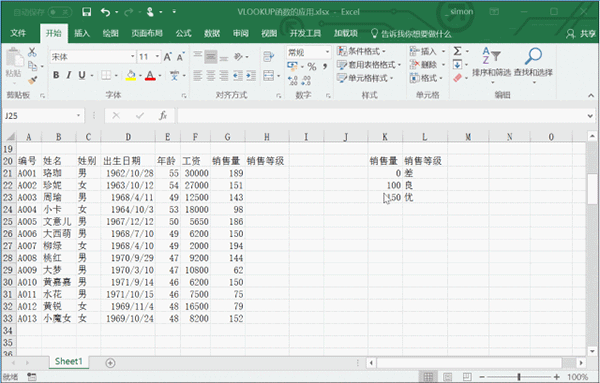The width and height of the screenshot is (600, 383).
Task: Toggle the AutoSave switch
Action: (60, 12)
